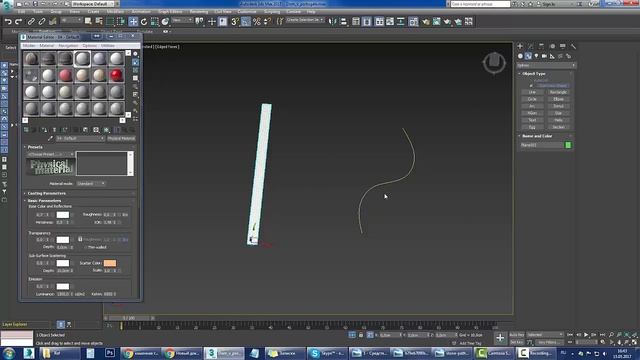Open Utilities menu in Material Editor
The image size is (640, 360).
tap(108, 46)
